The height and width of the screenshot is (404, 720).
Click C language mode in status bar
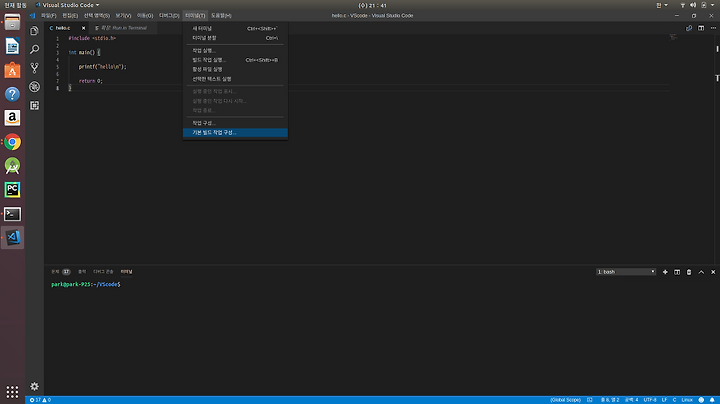click(x=675, y=400)
